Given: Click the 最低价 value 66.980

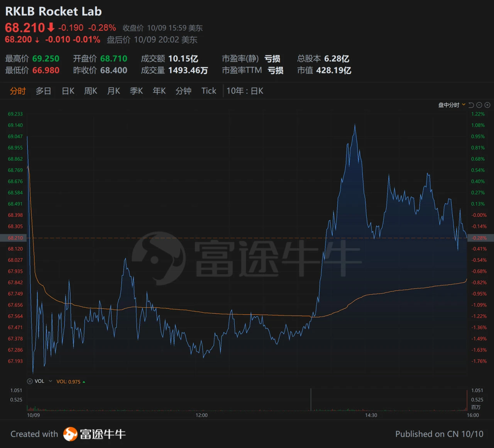Looking at the screenshot, I should click(46, 70).
